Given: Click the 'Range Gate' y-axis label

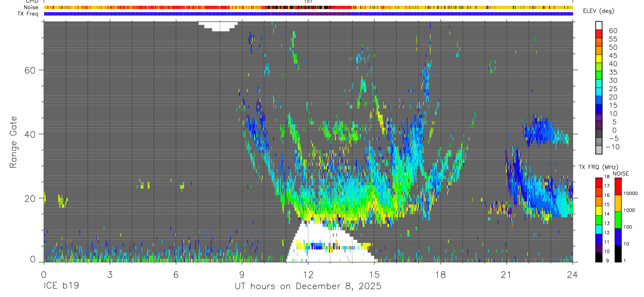Looking at the screenshot, I should tap(14, 141).
